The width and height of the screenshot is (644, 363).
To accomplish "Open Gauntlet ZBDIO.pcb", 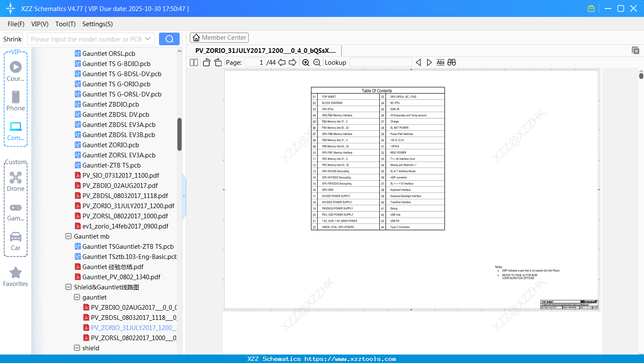I will [110, 104].
